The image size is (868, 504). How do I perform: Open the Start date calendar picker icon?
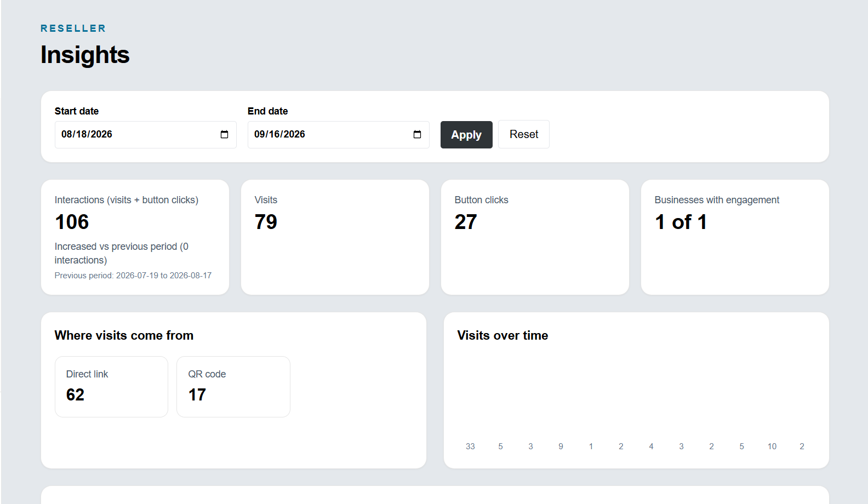tap(224, 135)
